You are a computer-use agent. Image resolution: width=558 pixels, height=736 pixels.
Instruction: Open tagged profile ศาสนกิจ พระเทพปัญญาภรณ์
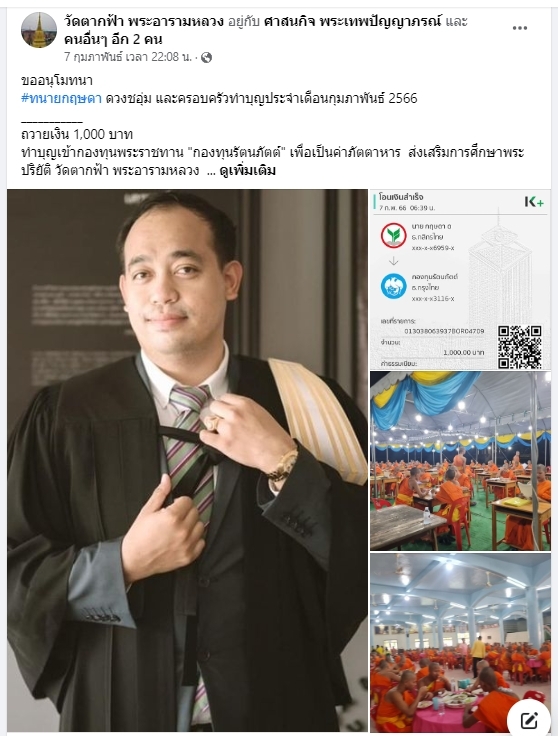tap(352, 22)
